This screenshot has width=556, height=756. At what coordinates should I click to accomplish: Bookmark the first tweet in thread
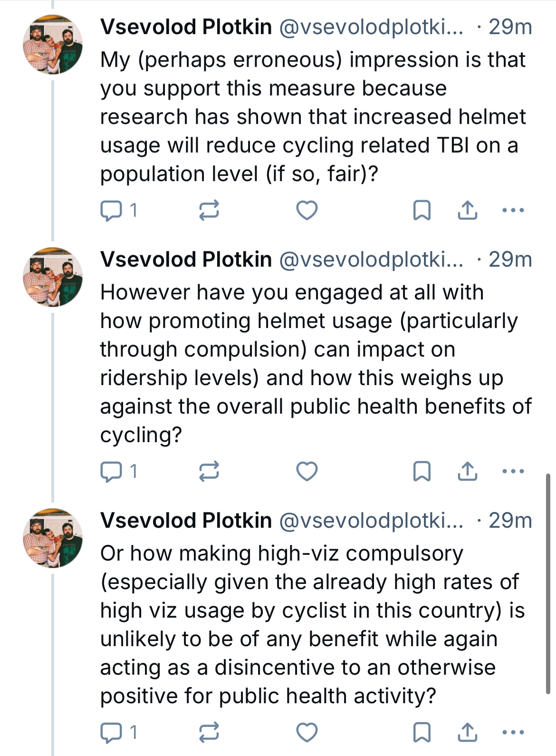(x=422, y=210)
